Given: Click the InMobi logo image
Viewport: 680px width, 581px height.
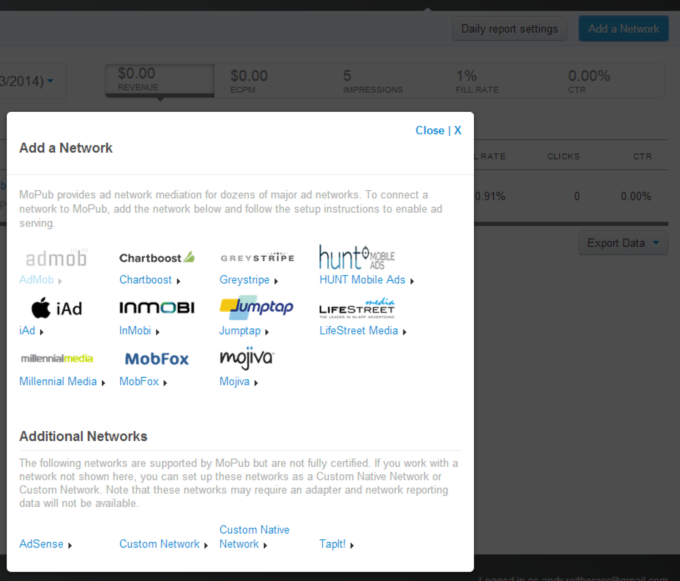Looking at the screenshot, I should (x=157, y=308).
